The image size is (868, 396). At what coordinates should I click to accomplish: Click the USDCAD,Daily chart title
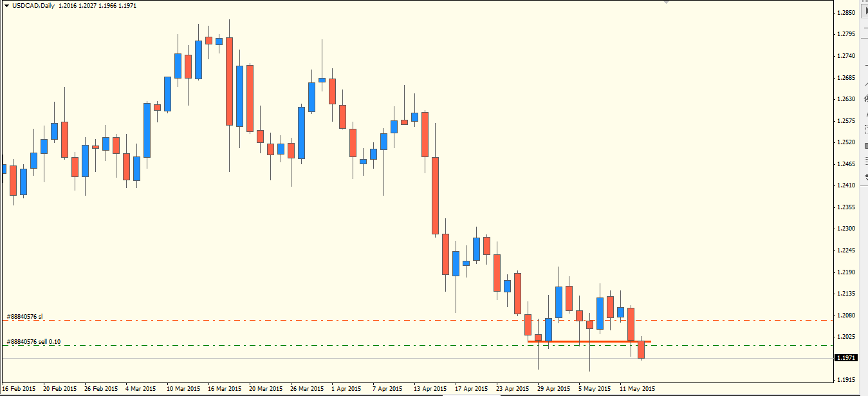[x=33, y=5]
